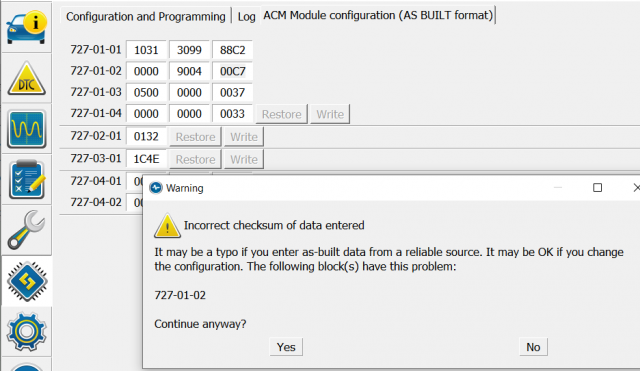Open the vehicle information car icon
Image resolution: width=640 pixels, height=371 pixels.
[x=26, y=27]
